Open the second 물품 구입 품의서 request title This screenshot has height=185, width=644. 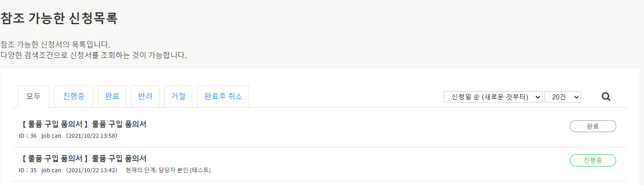click(84, 158)
